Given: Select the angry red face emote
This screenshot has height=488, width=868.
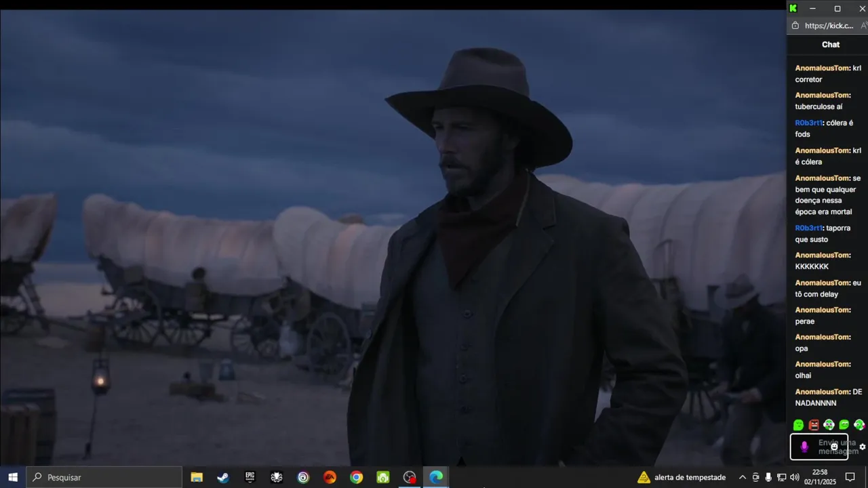Looking at the screenshot, I should click(814, 425).
